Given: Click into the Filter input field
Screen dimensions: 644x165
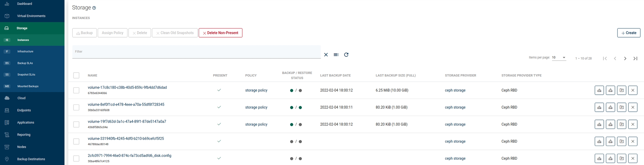Looking at the screenshot, I should 196,52.
